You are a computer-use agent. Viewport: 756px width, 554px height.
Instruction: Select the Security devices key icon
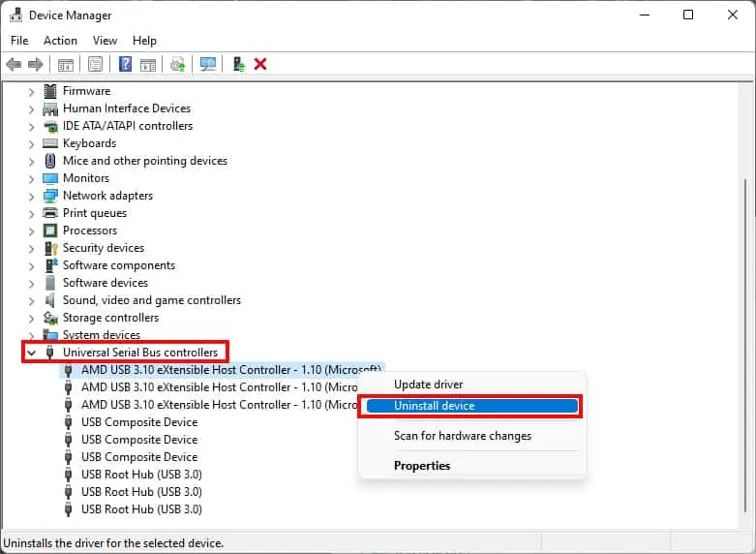point(51,248)
